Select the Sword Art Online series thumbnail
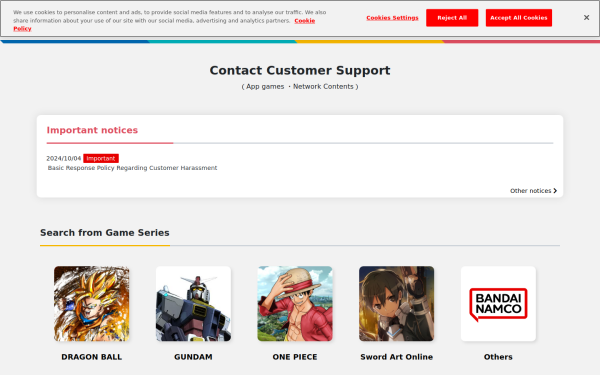This screenshot has height=375, width=600. pos(396,304)
